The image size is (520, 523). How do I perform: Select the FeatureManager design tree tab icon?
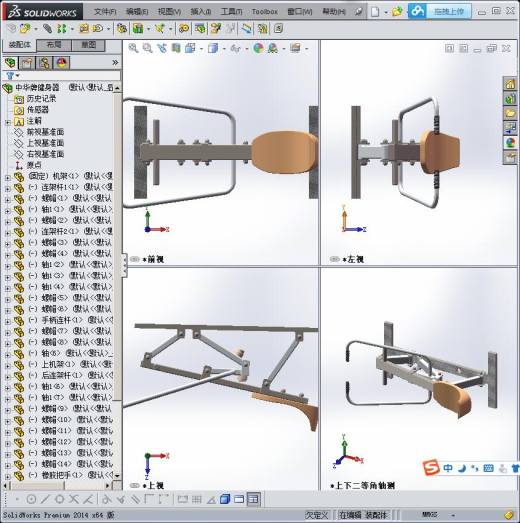(x=10, y=63)
